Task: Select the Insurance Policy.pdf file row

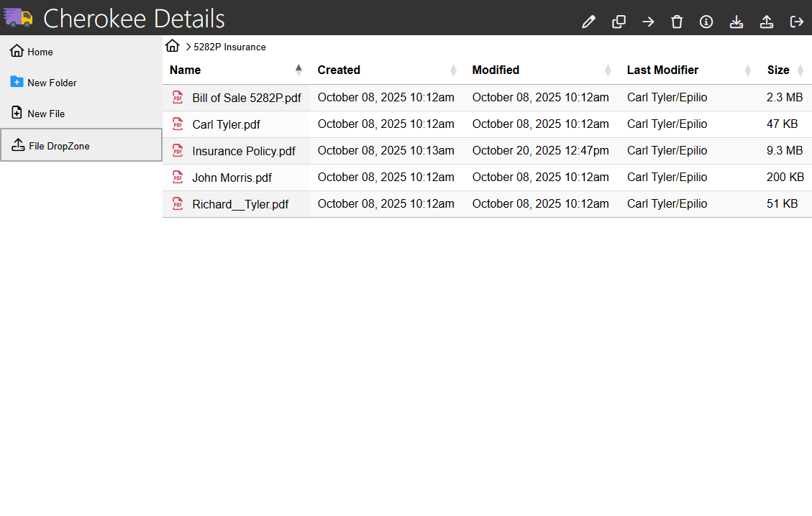Action: 244,151
